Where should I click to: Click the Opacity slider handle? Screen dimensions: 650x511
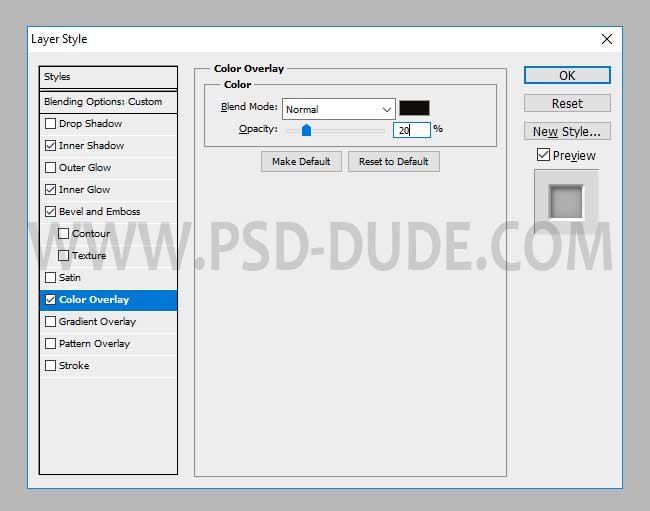click(x=306, y=130)
